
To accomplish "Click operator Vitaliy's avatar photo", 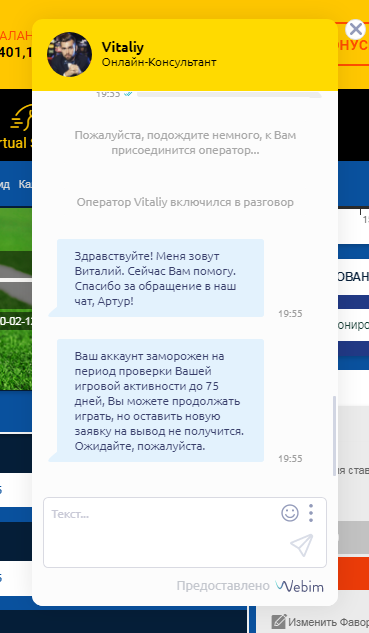I will click(69, 54).
